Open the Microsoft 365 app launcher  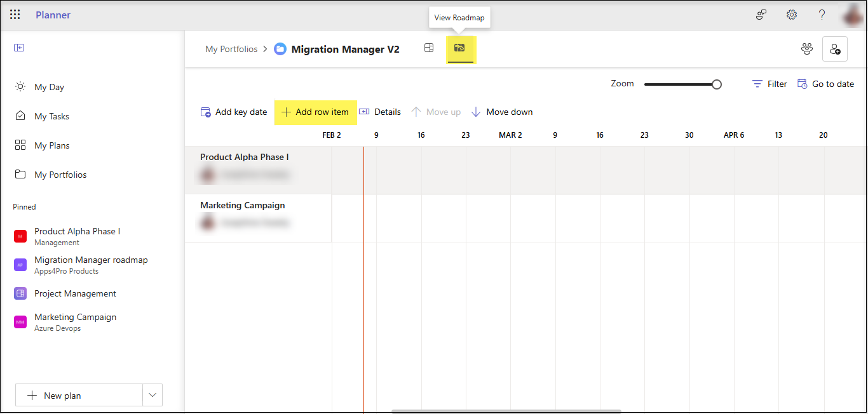(15, 14)
